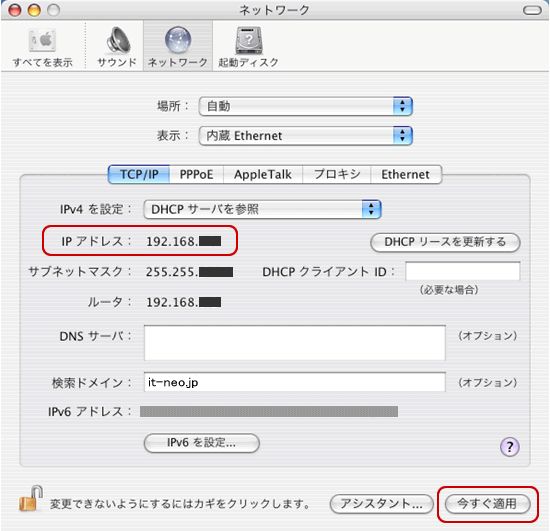Image resolution: width=550 pixels, height=531 pixels.
Task: Select the ネットワーク (Network) globe icon
Action: pyautogui.click(x=178, y=40)
